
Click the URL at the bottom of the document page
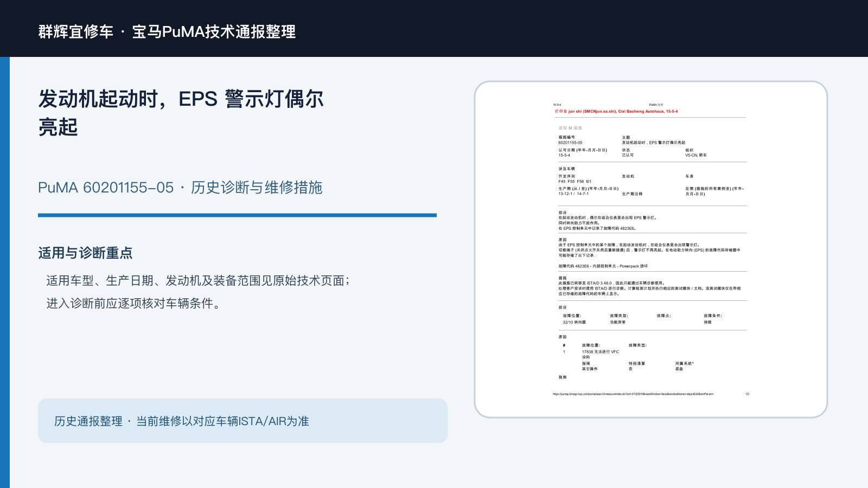[633, 394]
